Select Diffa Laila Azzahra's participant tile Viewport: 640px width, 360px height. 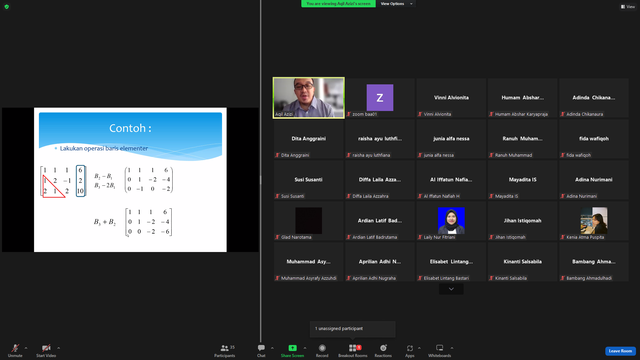(x=380, y=180)
